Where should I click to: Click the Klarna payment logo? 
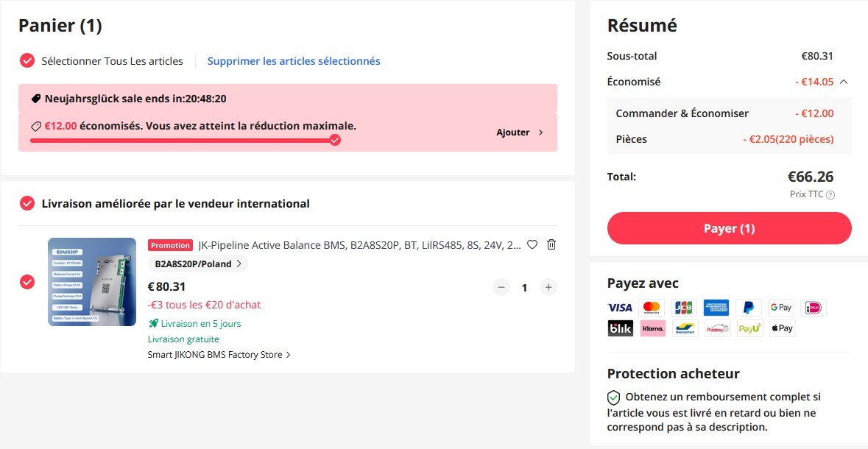coord(652,328)
